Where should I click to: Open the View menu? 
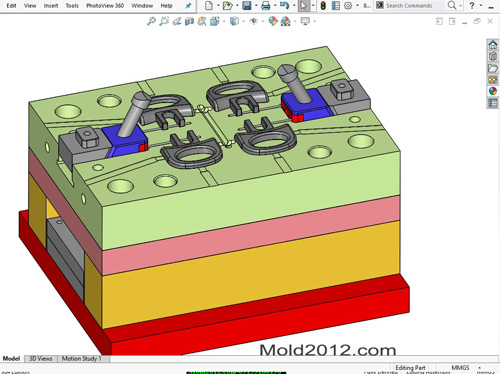pyautogui.click(x=30, y=6)
